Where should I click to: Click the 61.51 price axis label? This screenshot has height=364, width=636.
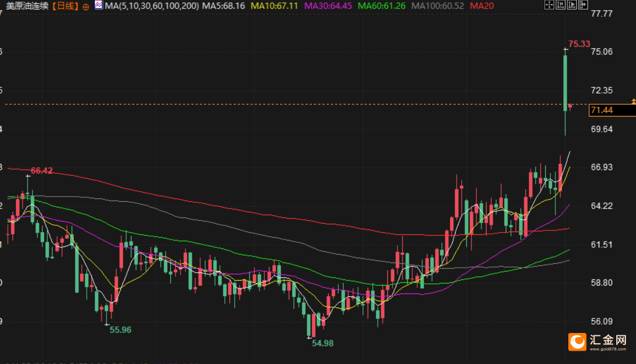[602, 245]
